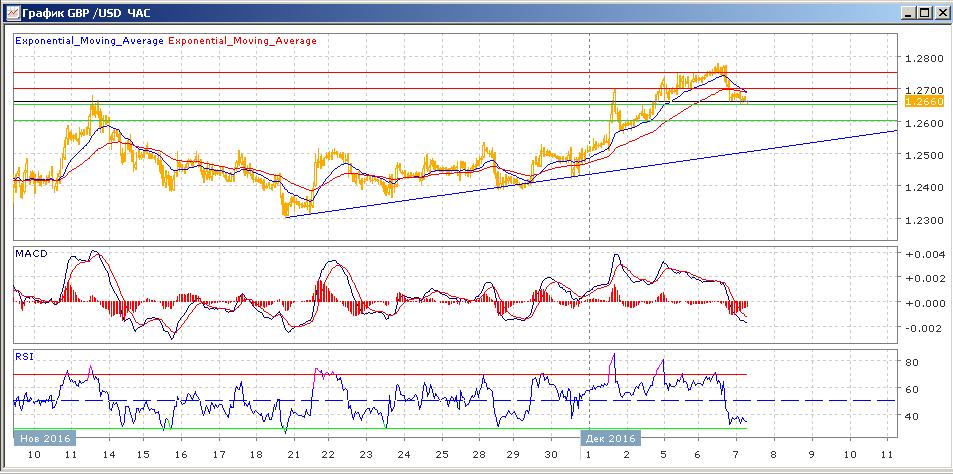Maximize the GBP/USD chart window
The width and height of the screenshot is (953, 474).
924,13
